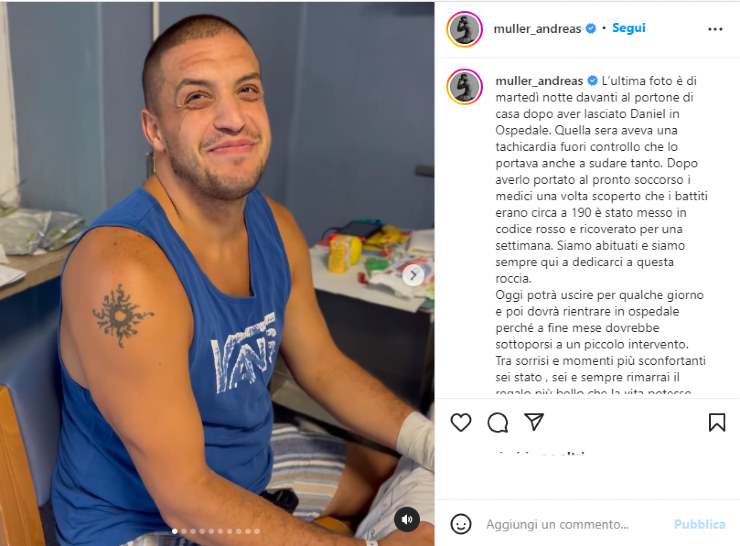Go to next carousel slide arrow
Viewport: 740px width, 546px height.
413,275
